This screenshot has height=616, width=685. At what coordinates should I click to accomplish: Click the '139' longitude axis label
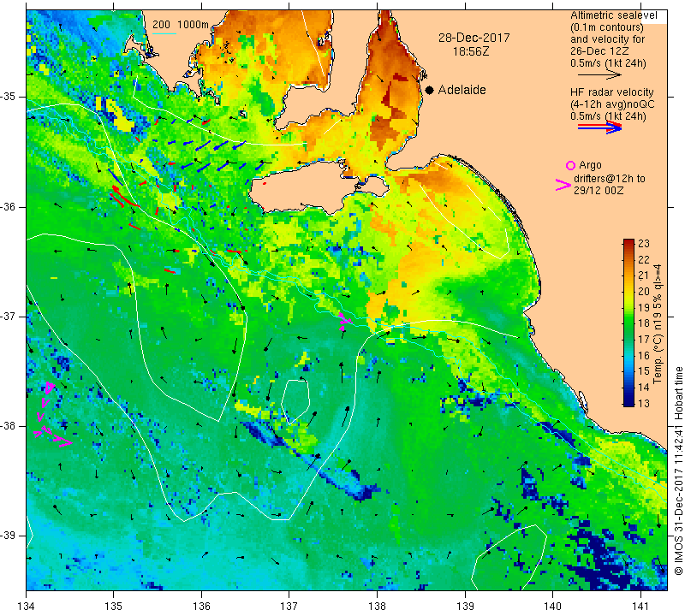tap(465, 606)
